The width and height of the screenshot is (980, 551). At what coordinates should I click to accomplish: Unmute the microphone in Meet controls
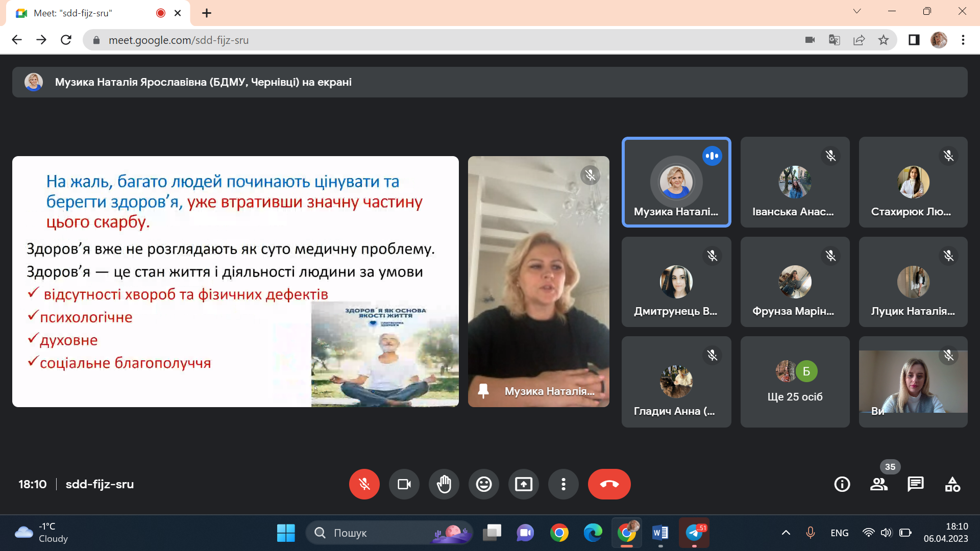pyautogui.click(x=364, y=484)
